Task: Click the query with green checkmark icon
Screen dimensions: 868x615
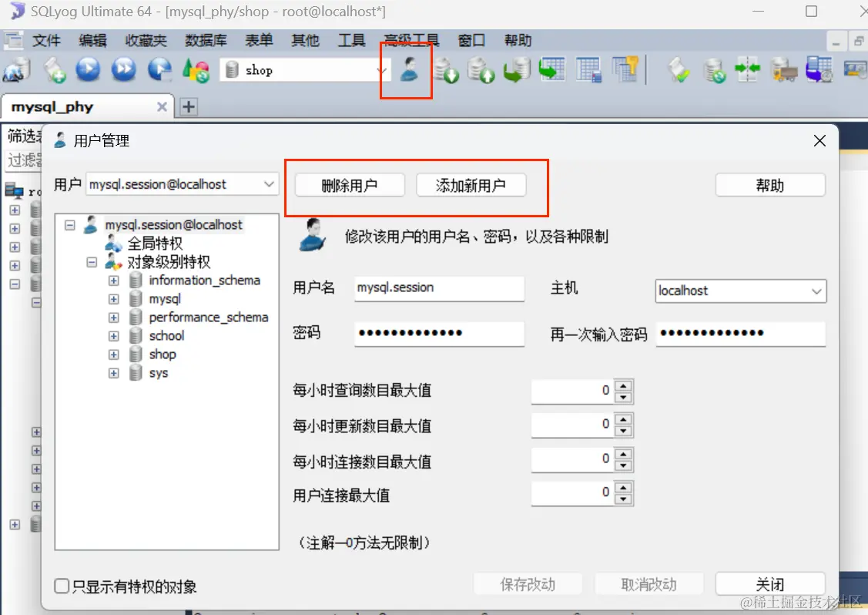Action: [x=679, y=70]
